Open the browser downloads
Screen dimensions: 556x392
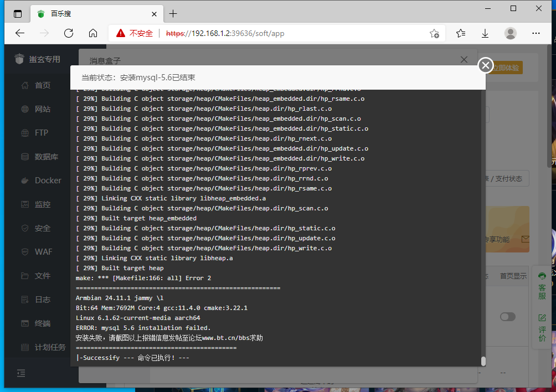point(485,33)
